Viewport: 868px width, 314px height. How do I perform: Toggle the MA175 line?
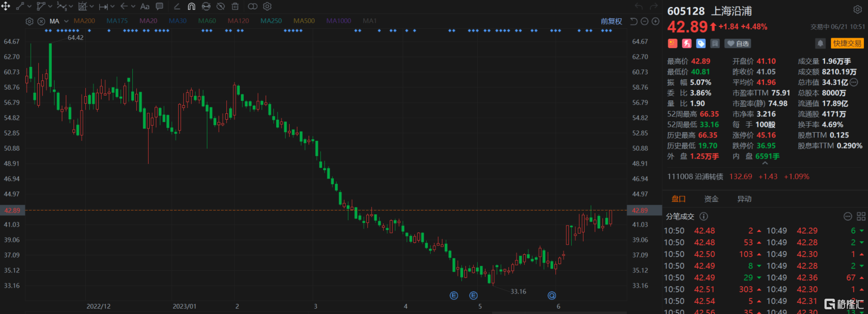coord(117,21)
